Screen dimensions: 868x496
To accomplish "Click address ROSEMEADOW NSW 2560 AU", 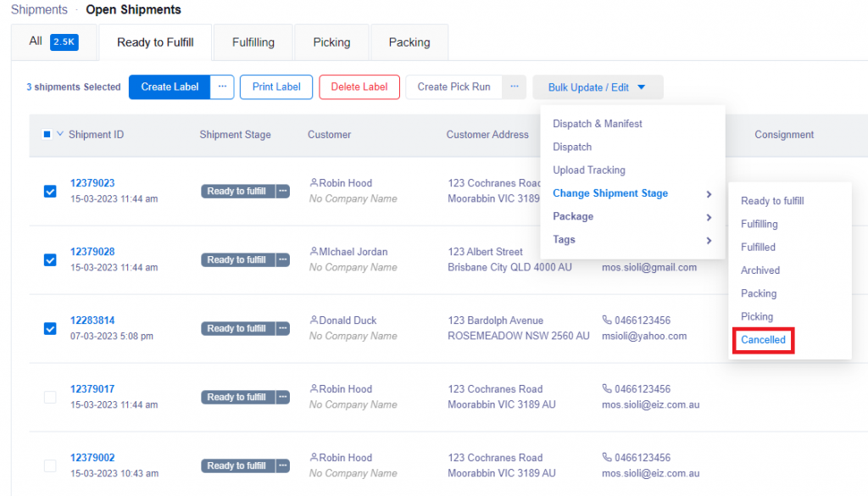I will click(519, 336).
